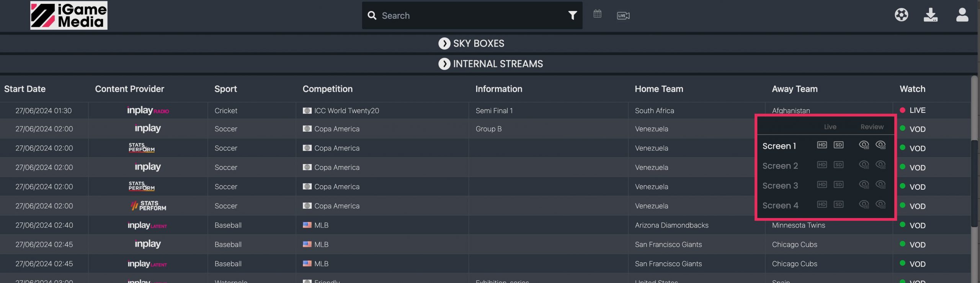This screenshot has width=980, height=283.
Task: Open the downloads icon in header
Action: [930, 15]
